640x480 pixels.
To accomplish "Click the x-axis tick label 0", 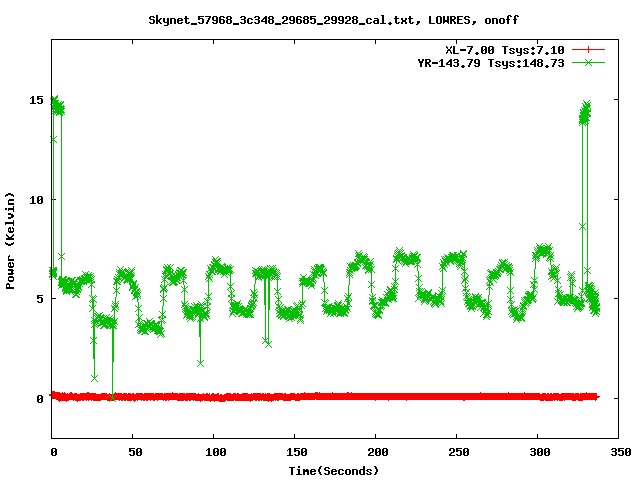I will click(54, 452).
